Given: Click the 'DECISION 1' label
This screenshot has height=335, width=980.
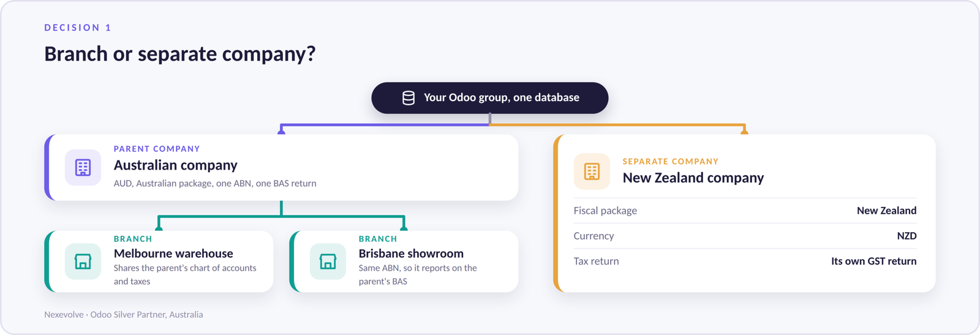Looking at the screenshot, I should point(78,28).
